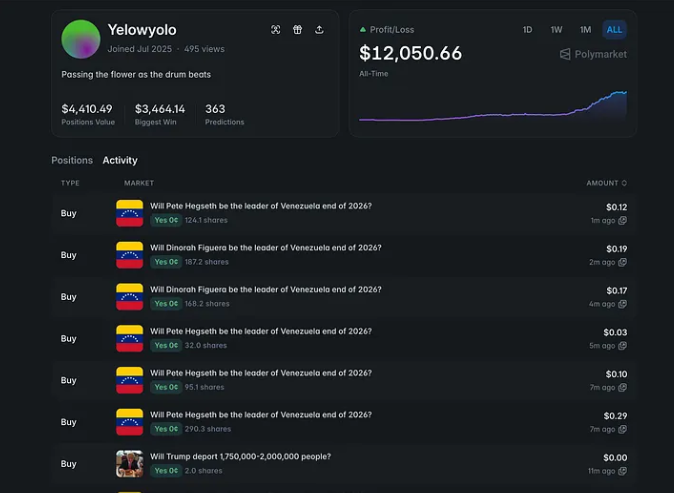Open the Trump deport 1,750,000-2,000,000 people market

point(240,457)
